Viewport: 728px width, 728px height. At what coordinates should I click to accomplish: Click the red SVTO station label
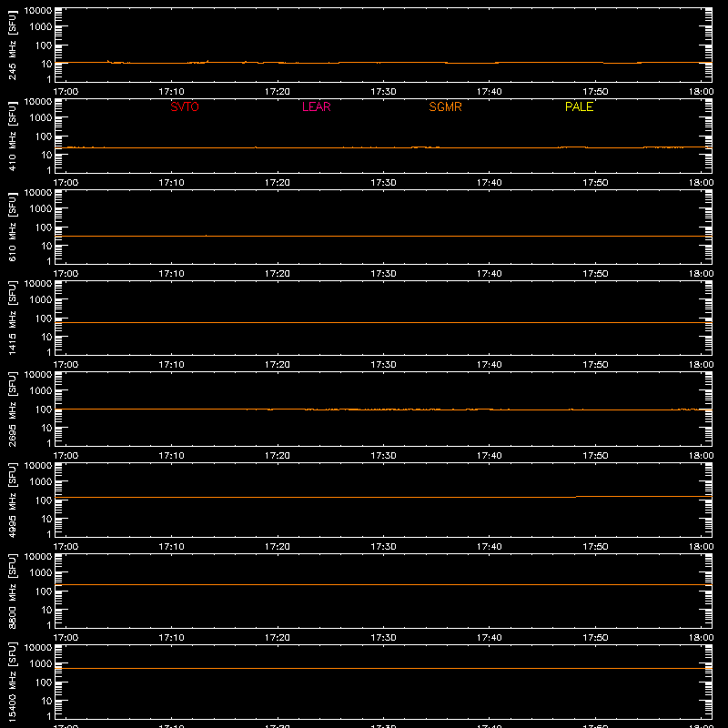pos(185,106)
